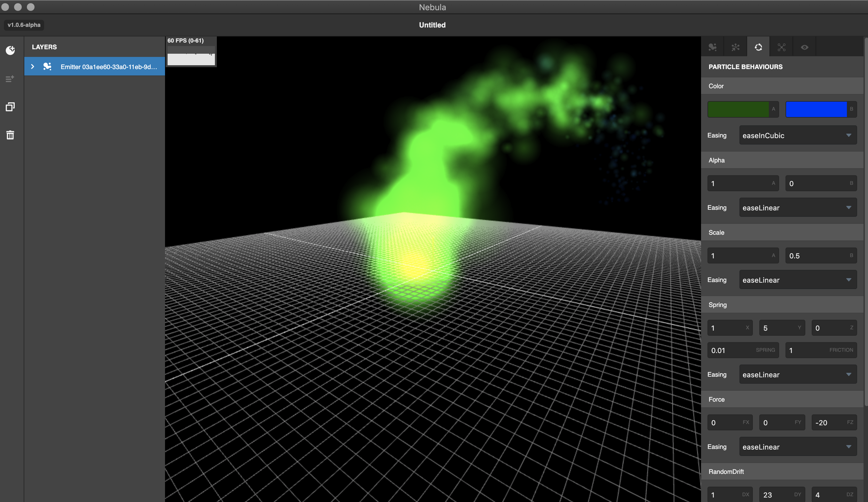Open the Force easing dropdown
Screen dimensions: 868x502
click(x=798, y=447)
